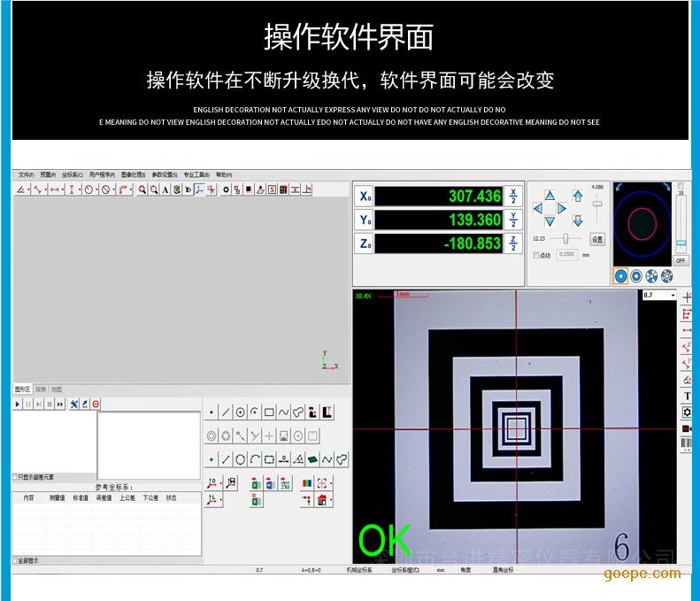
Task: Toggle '只显示超差元素' checkbox
Action: coord(15,477)
